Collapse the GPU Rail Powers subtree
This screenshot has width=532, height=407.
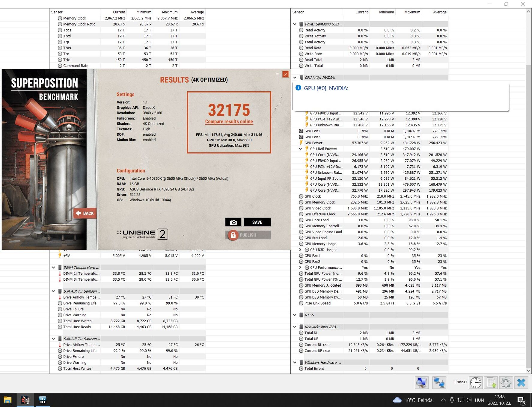(300, 149)
